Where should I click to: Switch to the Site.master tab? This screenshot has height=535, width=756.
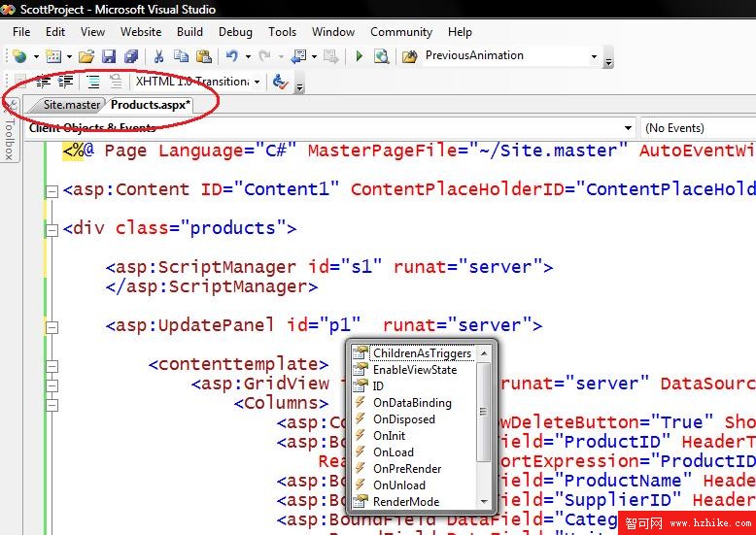point(71,105)
